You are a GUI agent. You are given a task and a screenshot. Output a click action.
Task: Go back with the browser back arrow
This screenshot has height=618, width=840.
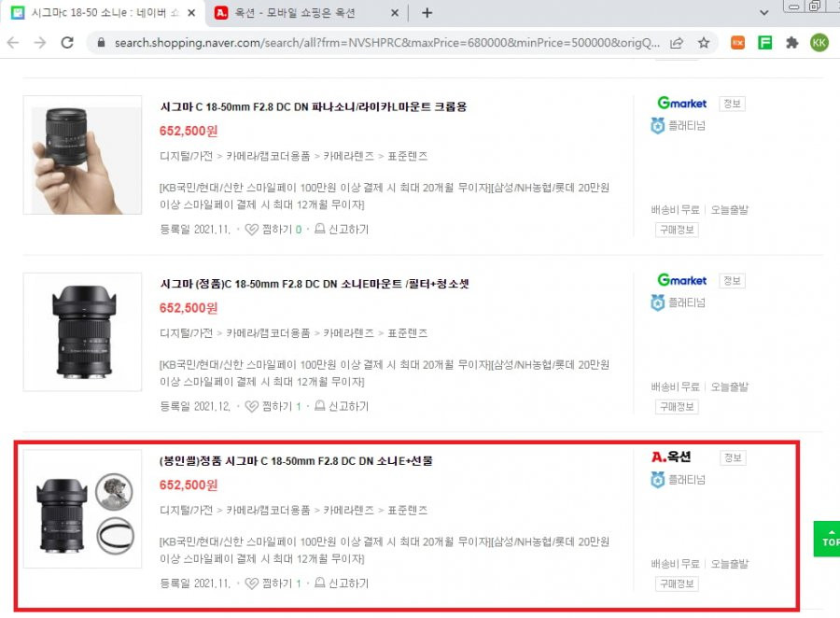(13, 42)
